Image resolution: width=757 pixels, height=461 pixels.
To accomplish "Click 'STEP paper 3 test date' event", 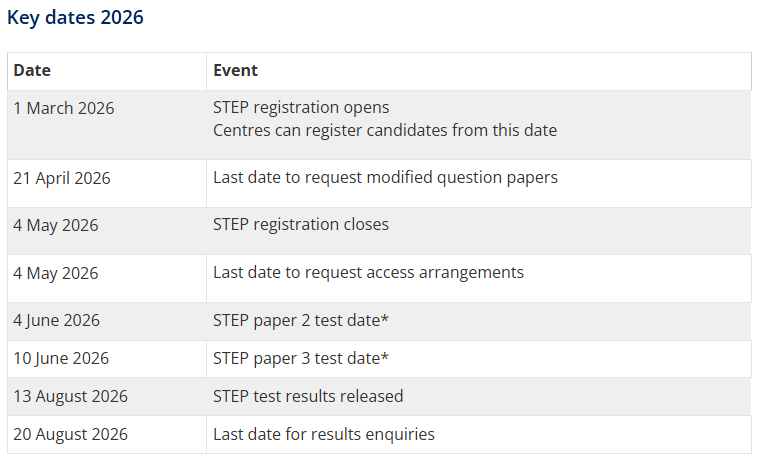I will [x=299, y=358].
